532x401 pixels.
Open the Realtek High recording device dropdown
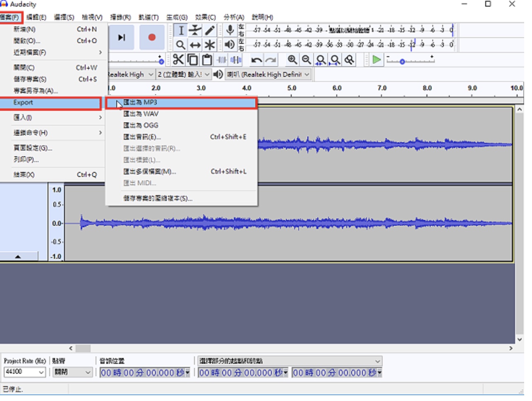tap(131, 74)
